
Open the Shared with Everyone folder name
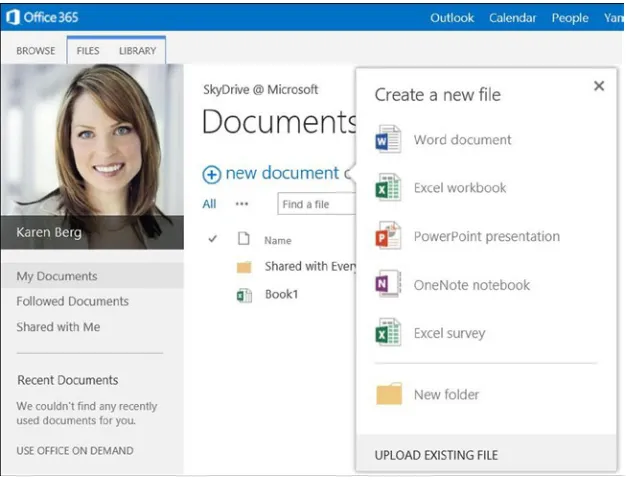[x=310, y=266]
